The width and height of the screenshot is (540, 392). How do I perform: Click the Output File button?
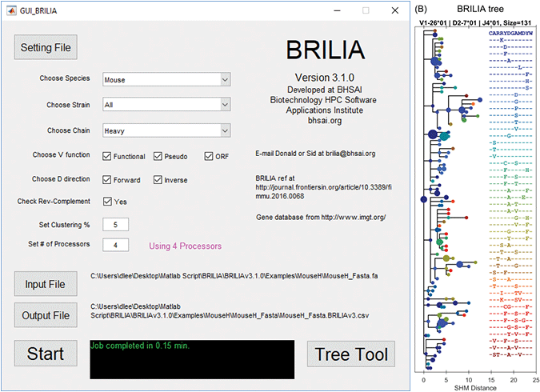click(46, 315)
